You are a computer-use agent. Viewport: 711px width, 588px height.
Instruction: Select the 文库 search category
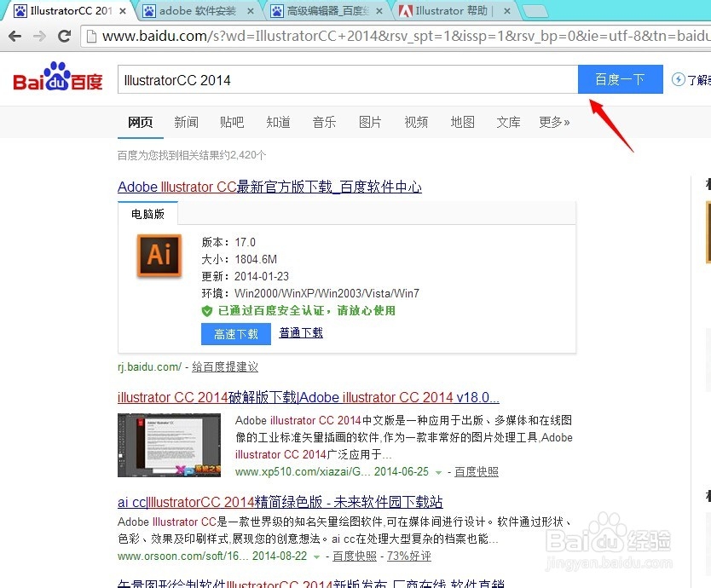508,122
